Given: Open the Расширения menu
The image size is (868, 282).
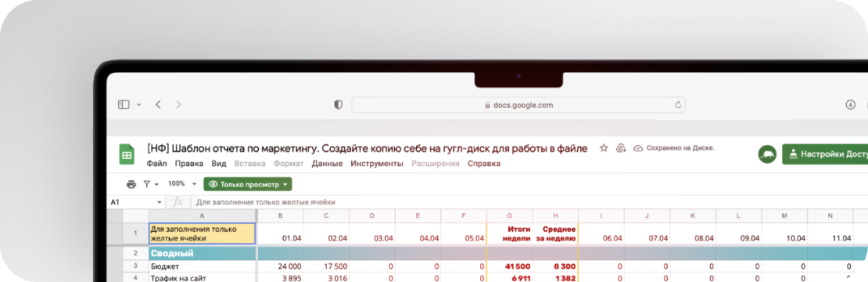Looking at the screenshot, I should (x=436, y=164).
